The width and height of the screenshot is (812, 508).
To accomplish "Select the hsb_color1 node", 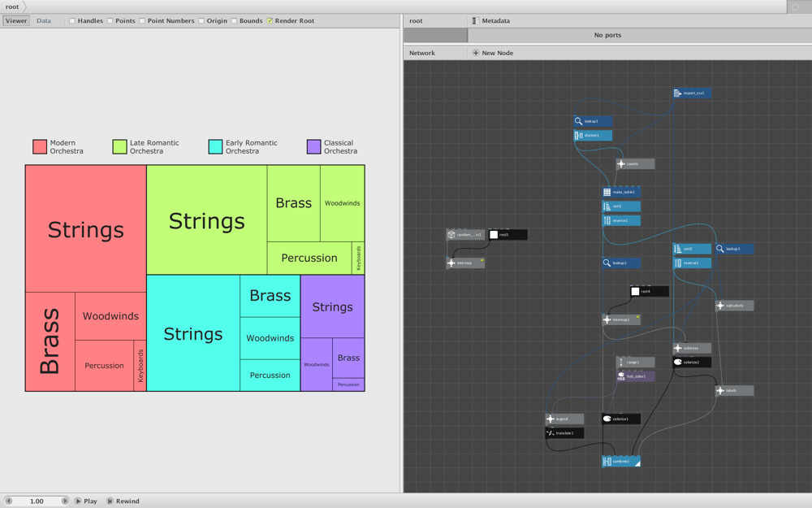I will (x=636, y=376).
